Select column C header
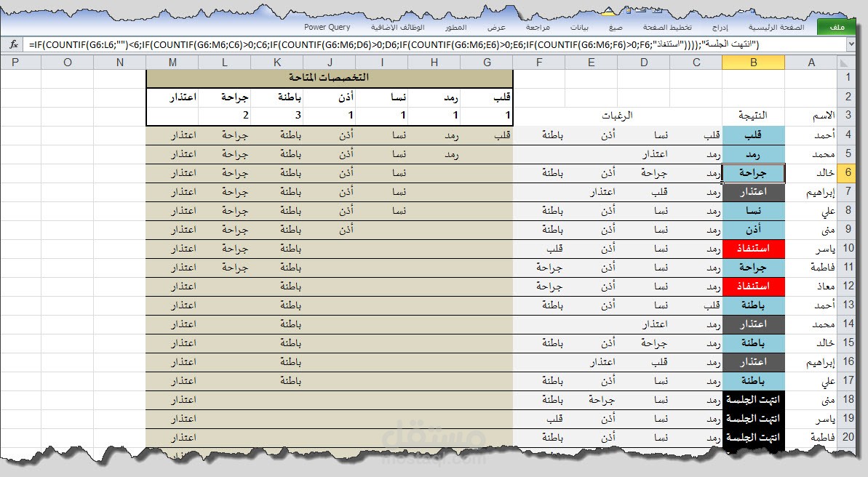This screenshot has width=868, height=477. [696, 63]
